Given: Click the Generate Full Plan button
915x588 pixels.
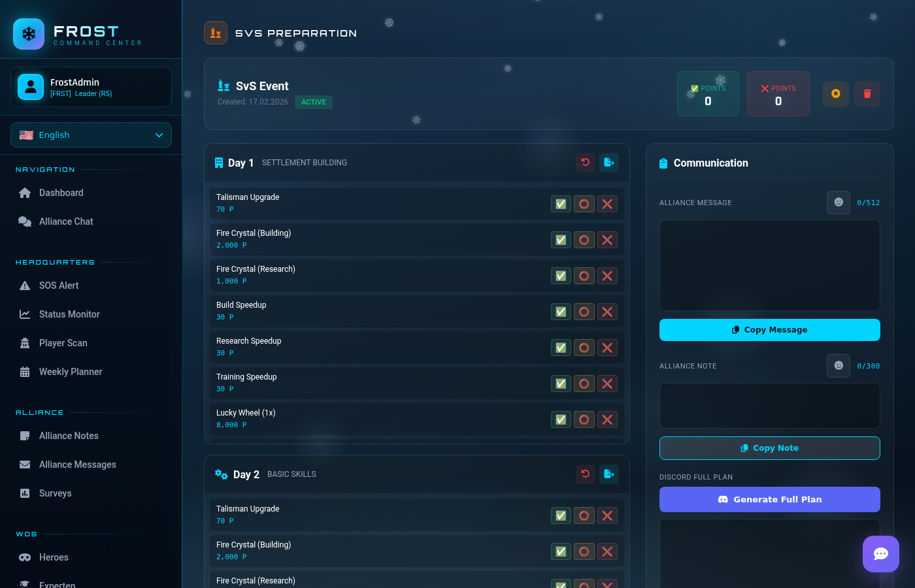Looking at the screenshot, I should 769,500.
